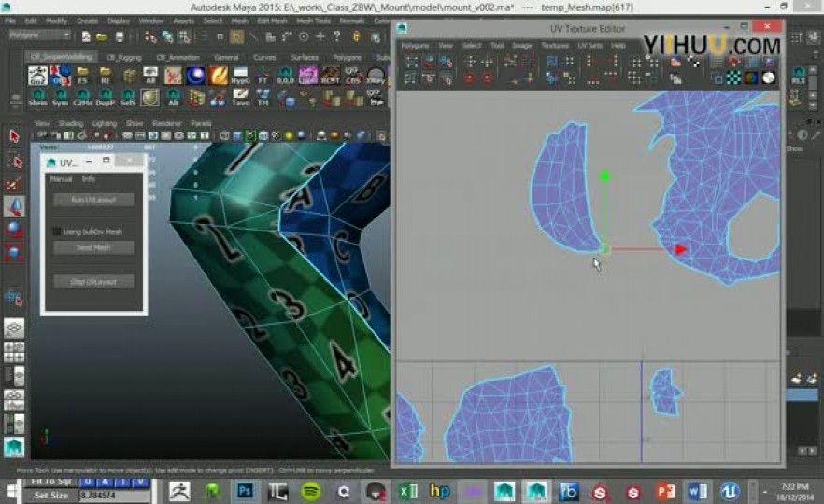824x504 pixels.
Task: Click the open scene folder icon
Action: coord(102,36)
